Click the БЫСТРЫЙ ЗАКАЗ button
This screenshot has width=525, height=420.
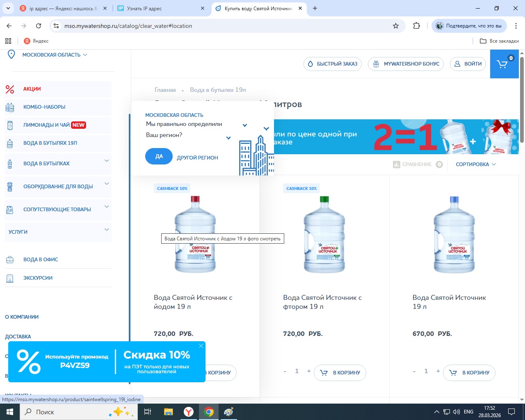point(333,64)
